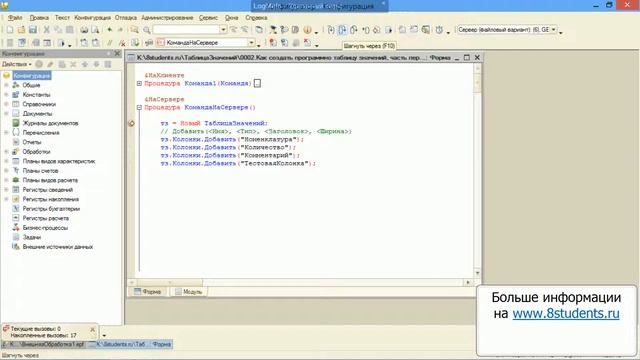Collapse the КомандаНаСервере procedure
The image size is (640, 360).
(139, 107)
